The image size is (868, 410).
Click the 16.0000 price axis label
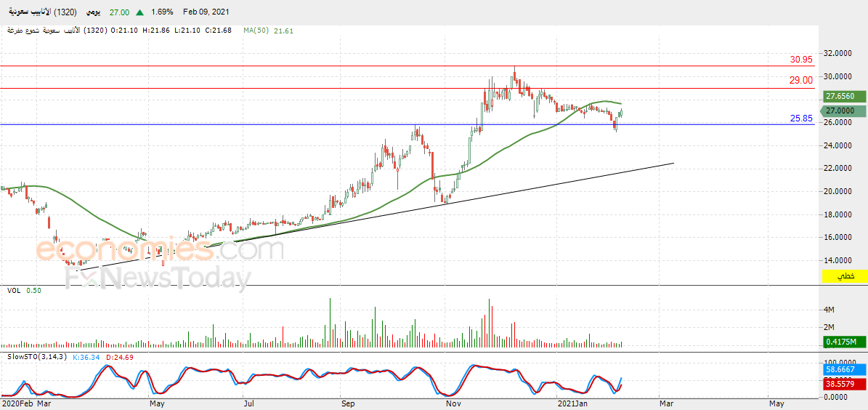[x=839, y=236]
